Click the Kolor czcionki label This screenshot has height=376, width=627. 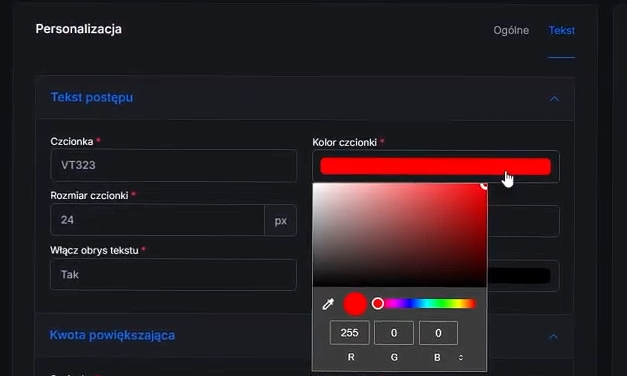345,142
